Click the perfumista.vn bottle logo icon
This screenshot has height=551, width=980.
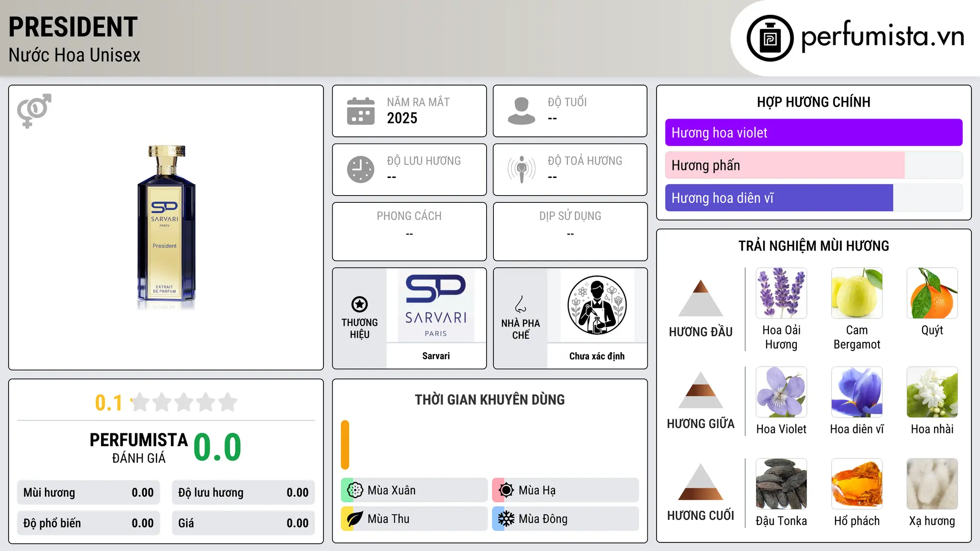coord(770,38)
